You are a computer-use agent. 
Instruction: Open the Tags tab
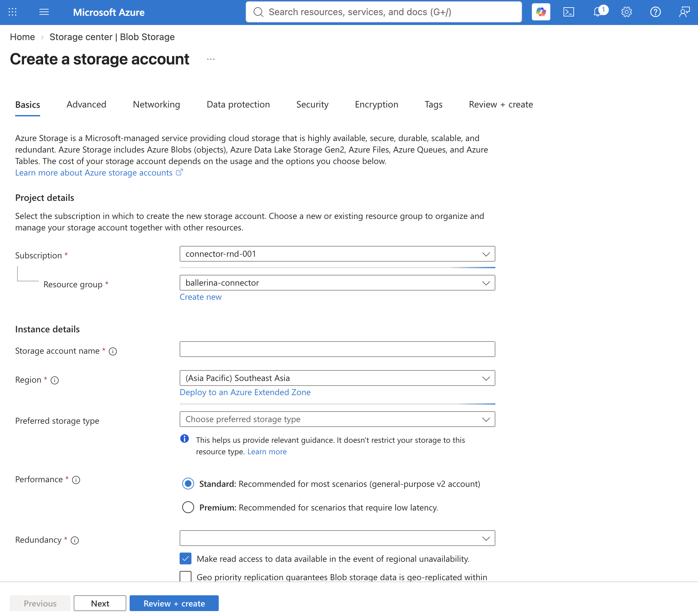434,105
